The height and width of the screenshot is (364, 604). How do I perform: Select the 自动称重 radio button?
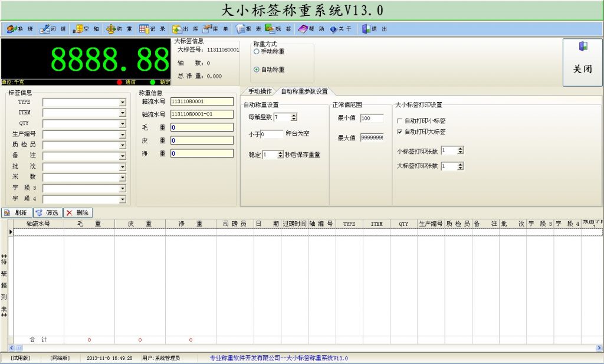[x=257, y=70]
